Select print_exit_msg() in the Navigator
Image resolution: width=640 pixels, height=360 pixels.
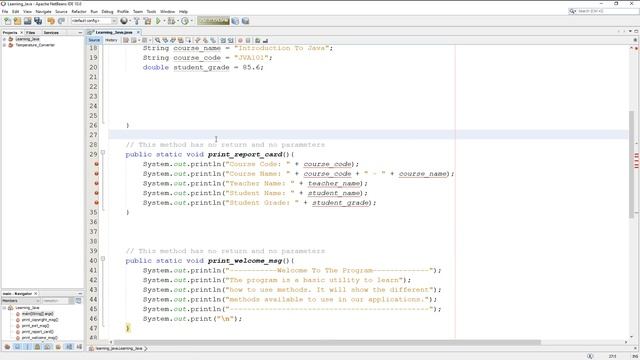click(35, 326)
